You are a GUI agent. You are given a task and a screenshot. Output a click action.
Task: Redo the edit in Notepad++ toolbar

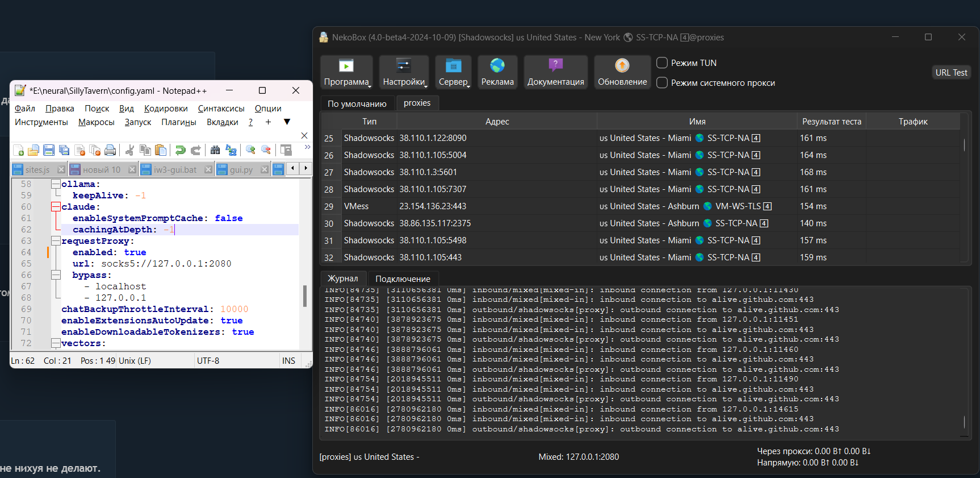(196, 150)
